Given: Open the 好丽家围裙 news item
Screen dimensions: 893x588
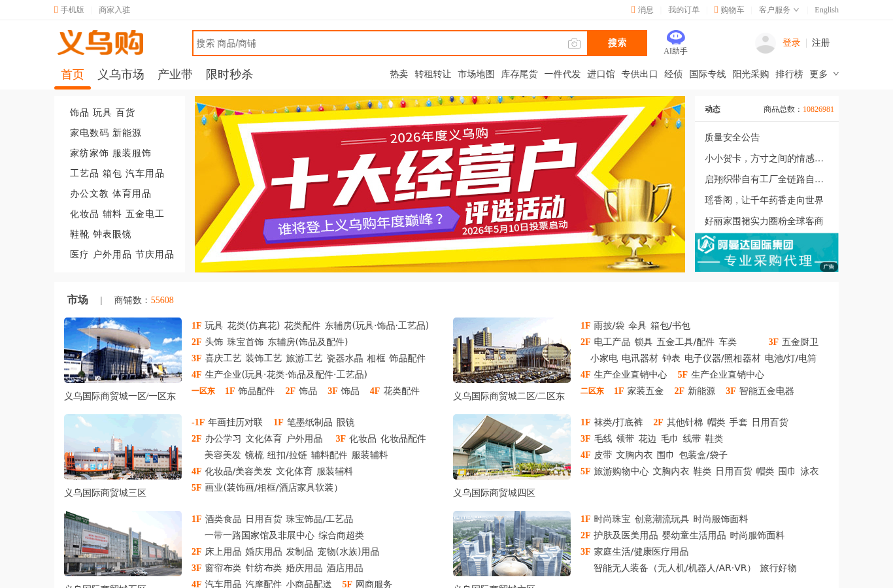Looking at the screenshot, I should [764, 221].
